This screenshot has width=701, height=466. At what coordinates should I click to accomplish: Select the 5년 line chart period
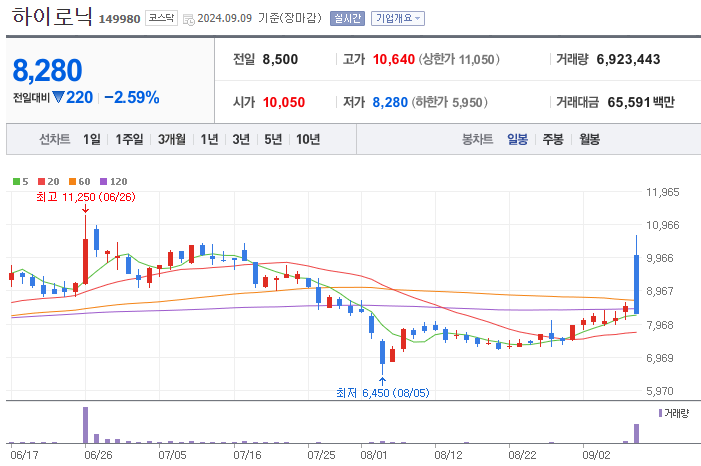point(273,140)
